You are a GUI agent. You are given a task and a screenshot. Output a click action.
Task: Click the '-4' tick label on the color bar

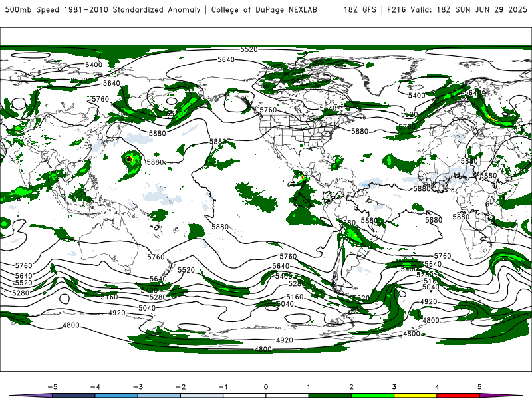[95, 387]
